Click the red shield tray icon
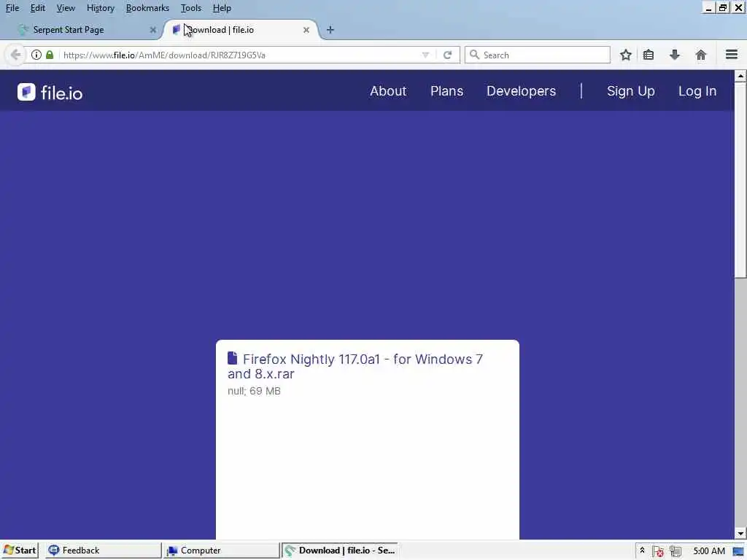 pos(659,551)
